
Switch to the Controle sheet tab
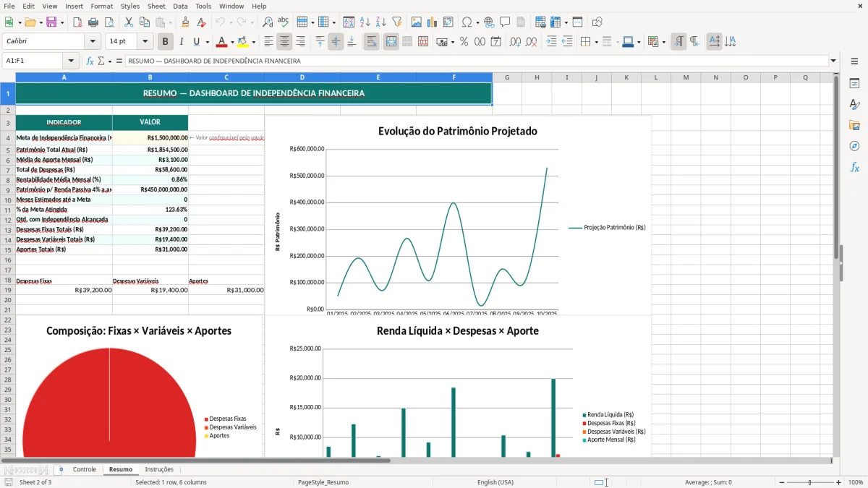pyautogui.click(x=85, y=469)
